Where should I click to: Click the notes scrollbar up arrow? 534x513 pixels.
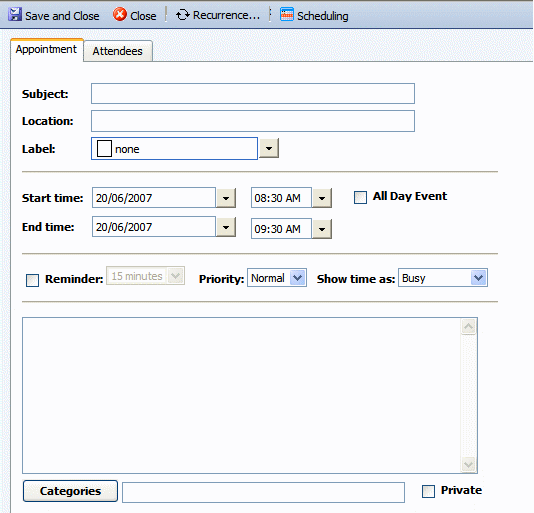[469, 327]
